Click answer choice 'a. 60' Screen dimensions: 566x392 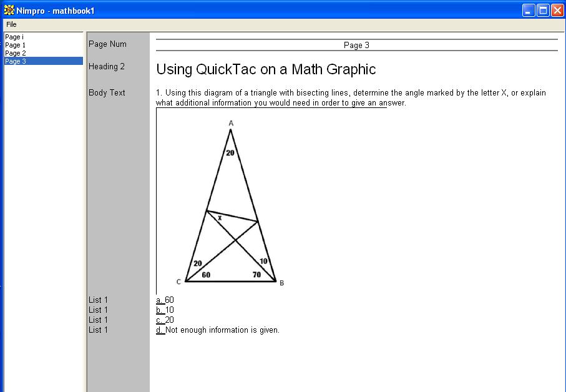tap(165, 300)
